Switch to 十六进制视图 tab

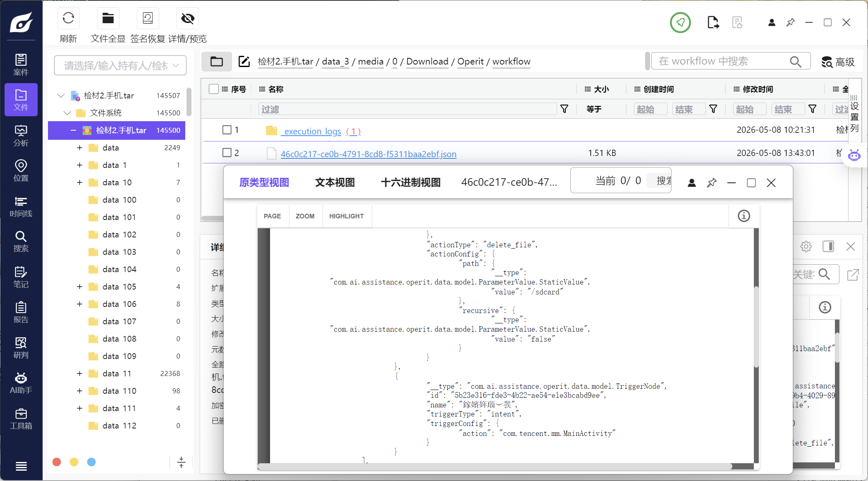point(410,182)
